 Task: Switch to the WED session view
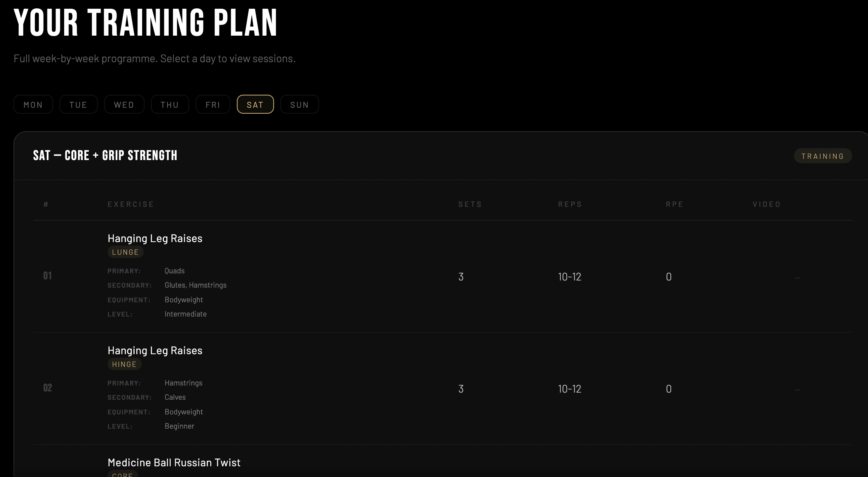click(124, 104)
